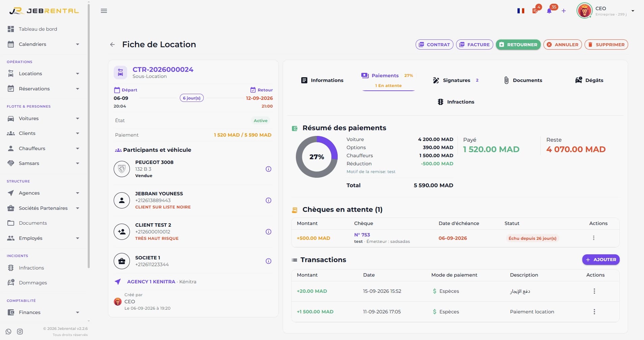Expand the Calendriers sidebar menu
The image size is (644, 340).
pos(44,44)
